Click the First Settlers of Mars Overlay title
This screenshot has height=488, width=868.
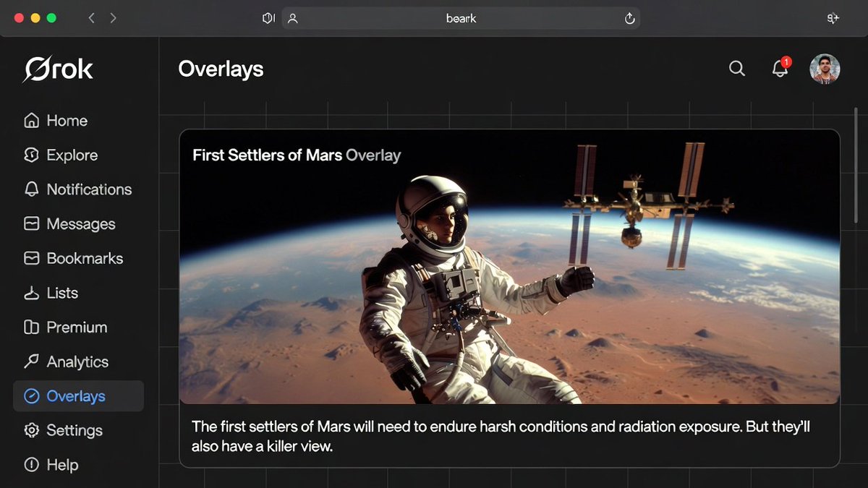(x=297, y=155)
